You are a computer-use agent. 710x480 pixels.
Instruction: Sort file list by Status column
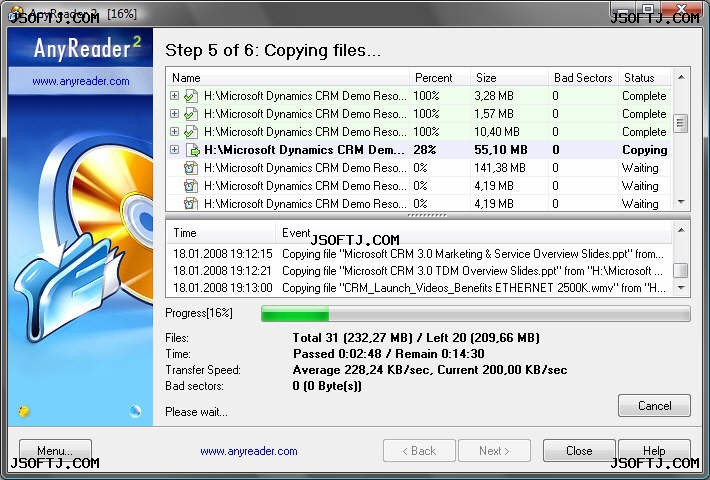pyautogui.click(x=644, y=78)
